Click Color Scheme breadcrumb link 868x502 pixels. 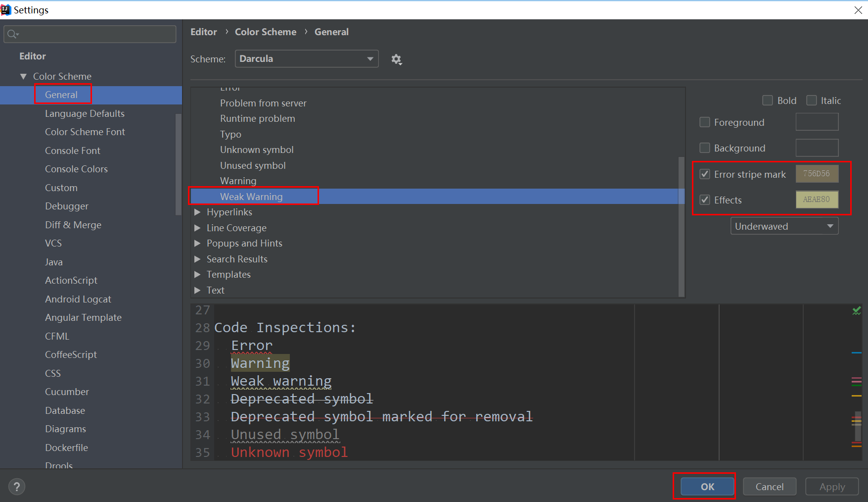[266, 32]
